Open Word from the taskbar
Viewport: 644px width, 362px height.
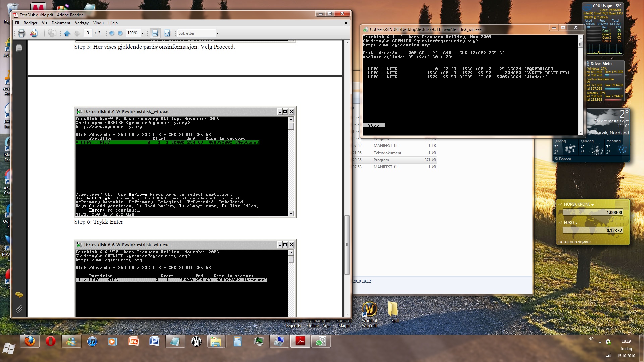(x=155, y=342)
